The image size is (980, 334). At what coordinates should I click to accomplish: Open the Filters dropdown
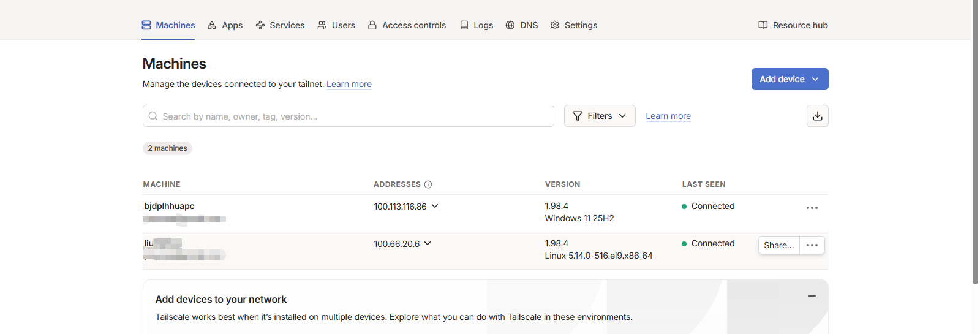coord(600,116)
